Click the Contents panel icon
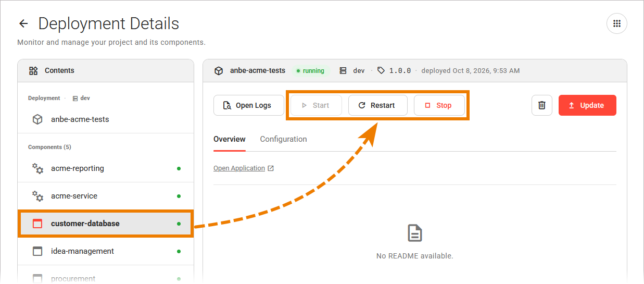 point(33,70)
